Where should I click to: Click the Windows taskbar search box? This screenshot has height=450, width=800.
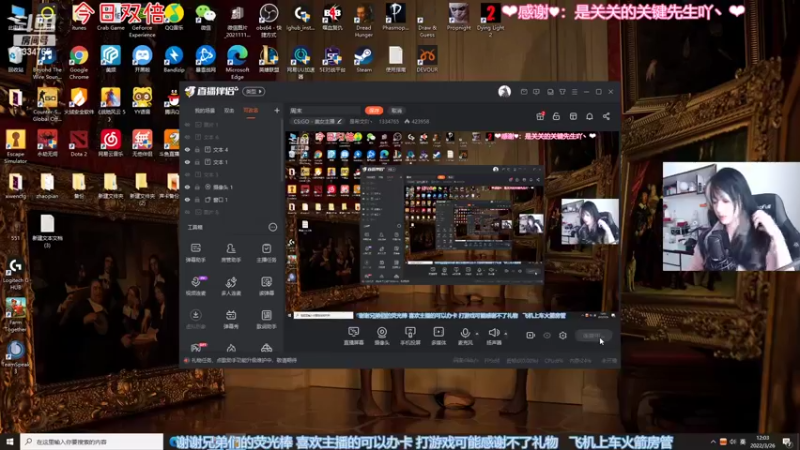click(x=92, y=441)
